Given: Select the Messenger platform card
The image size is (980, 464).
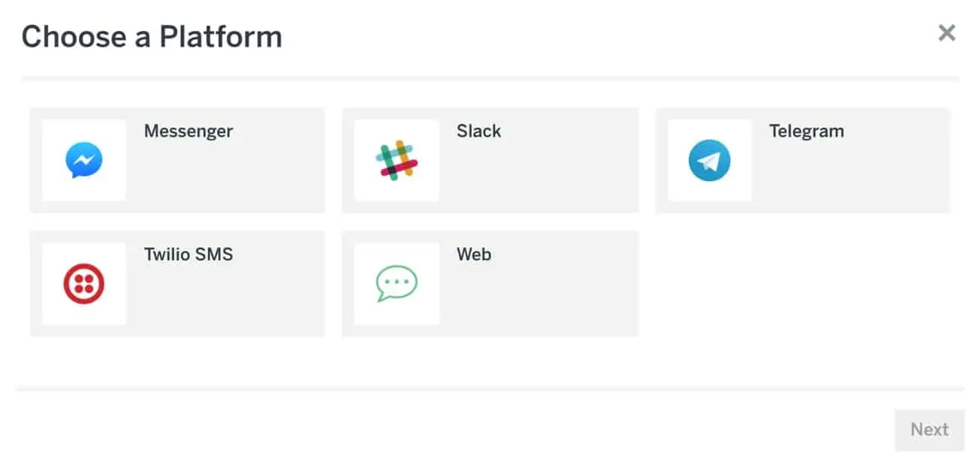Looking at the screenshot, I should pos(226,174).
